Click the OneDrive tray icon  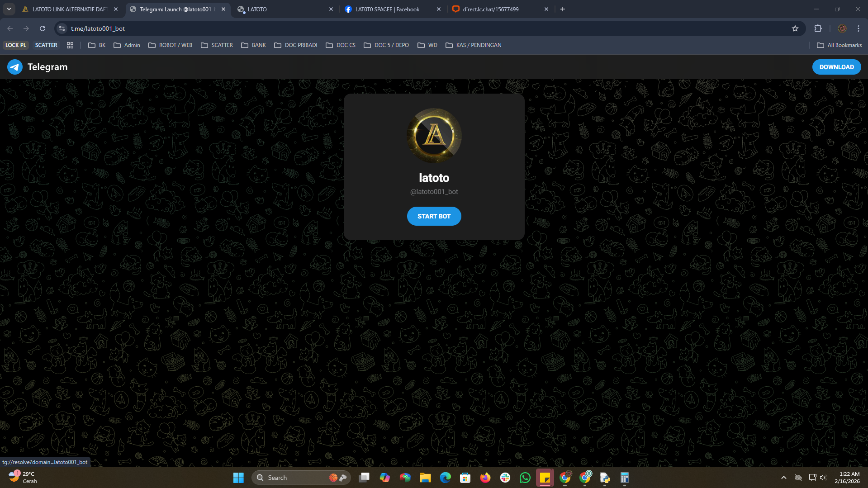tap(798, 478)
